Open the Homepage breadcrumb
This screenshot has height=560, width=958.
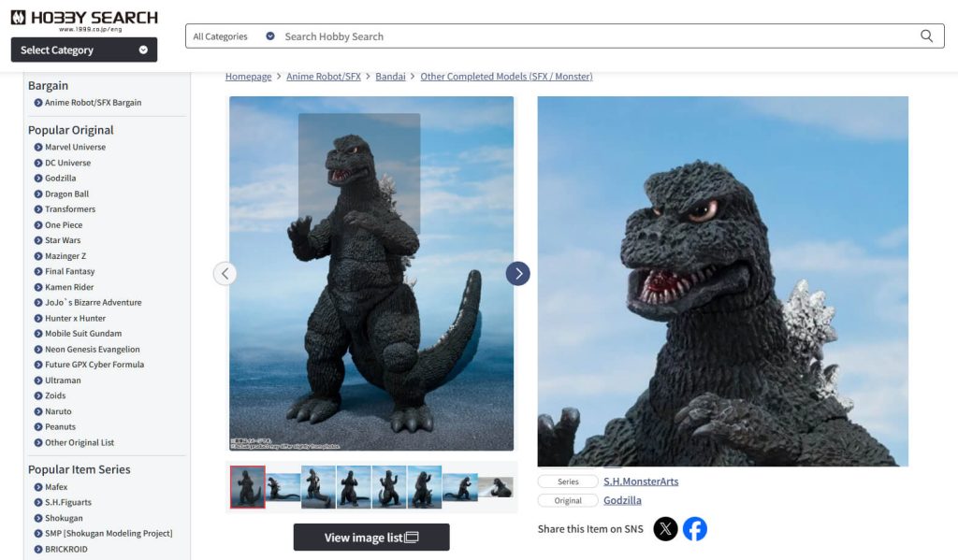(248, 76)
